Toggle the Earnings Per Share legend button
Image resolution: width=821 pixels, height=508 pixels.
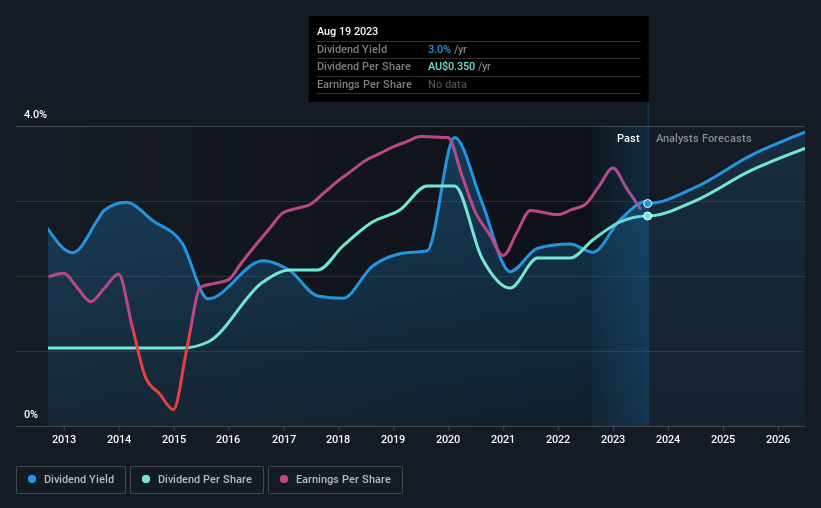(x=335, y=480)
